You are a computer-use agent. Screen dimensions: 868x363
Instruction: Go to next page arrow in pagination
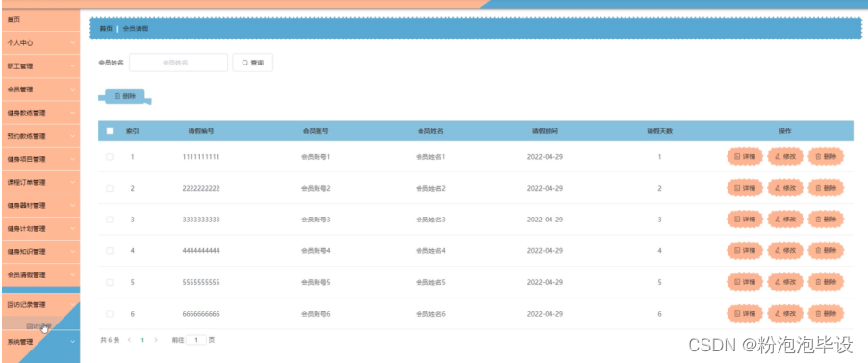click(156, 340)
